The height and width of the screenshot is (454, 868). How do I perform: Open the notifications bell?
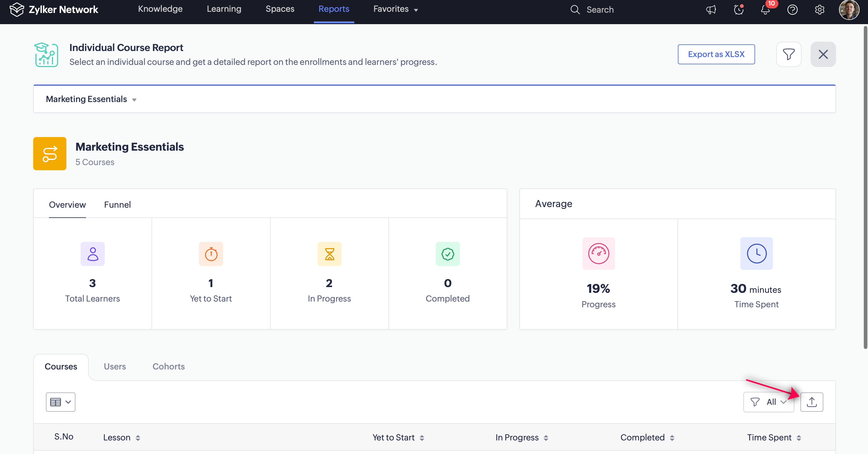[x=765, y=10]
